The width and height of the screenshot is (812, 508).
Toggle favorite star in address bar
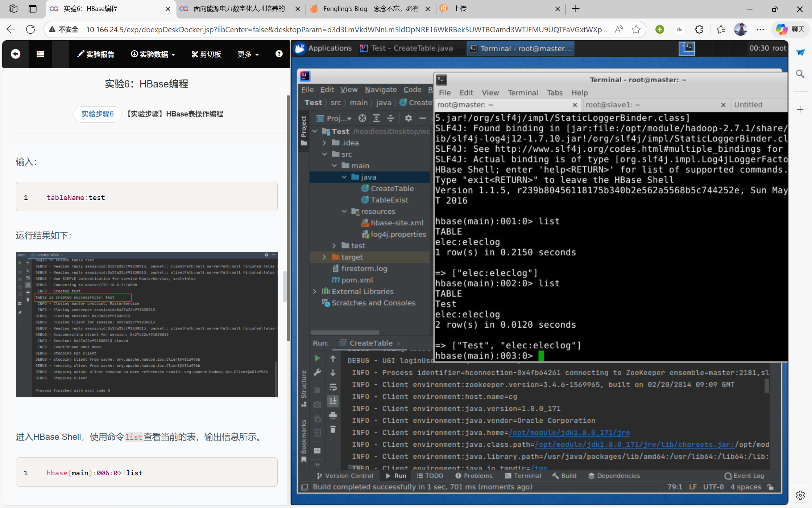click(x=636, y=29)
